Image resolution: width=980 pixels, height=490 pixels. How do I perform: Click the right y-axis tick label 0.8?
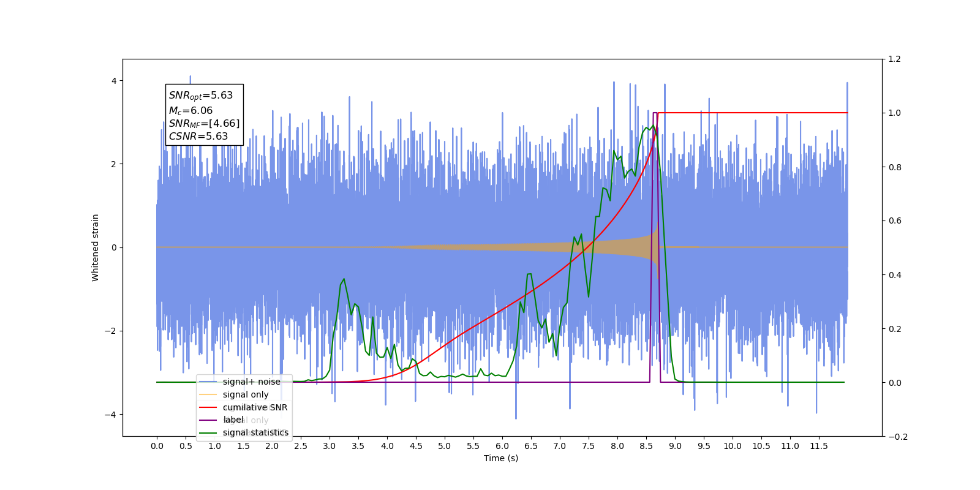pos(895,167)
